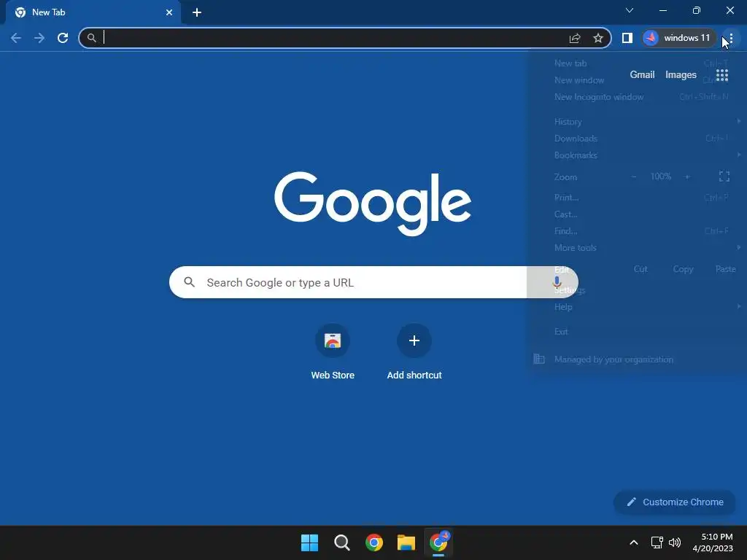Open network settings from the system tray
747x560 pixels.
pyautogui.click(x=657, y=542)
